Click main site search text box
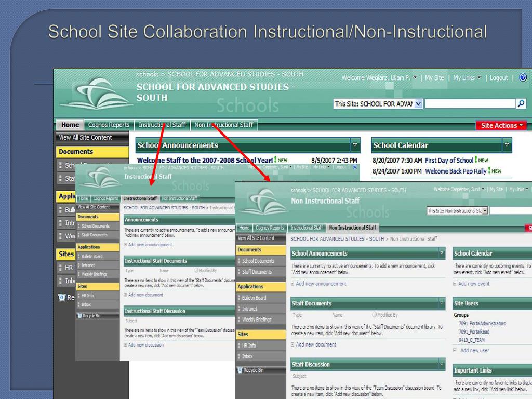The image size is (532, 399). coord(470,103)
